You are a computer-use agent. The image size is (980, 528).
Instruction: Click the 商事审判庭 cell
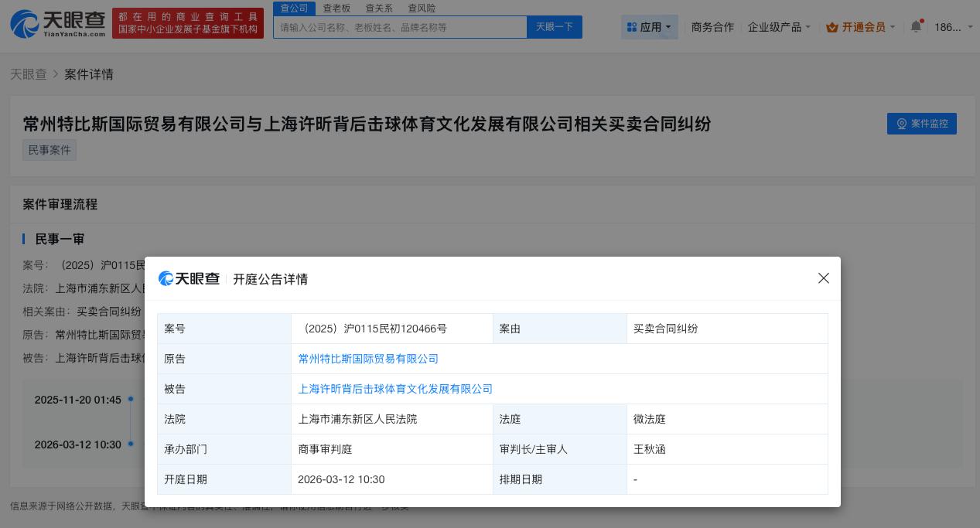point(392,449)
